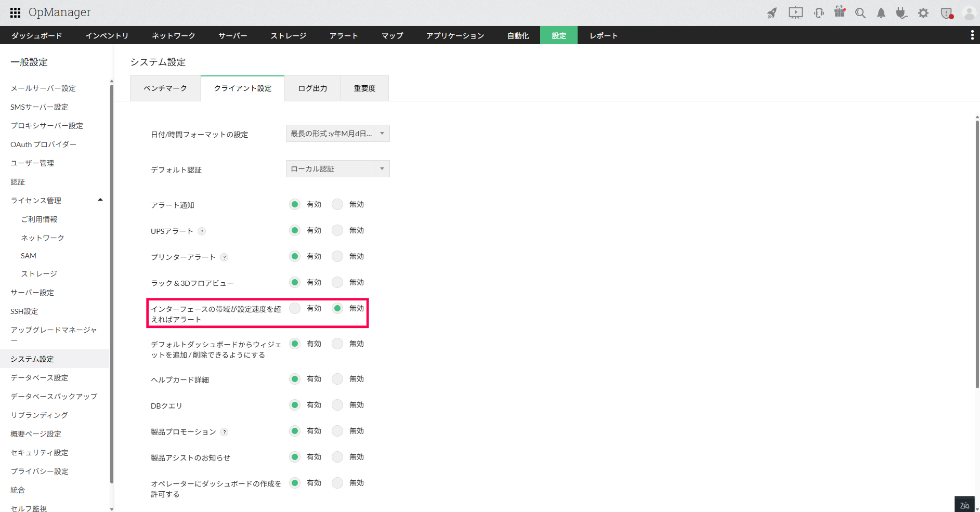Click the shield security warning icon
This screenshot has width=980, height=512.
click(947, 13)
